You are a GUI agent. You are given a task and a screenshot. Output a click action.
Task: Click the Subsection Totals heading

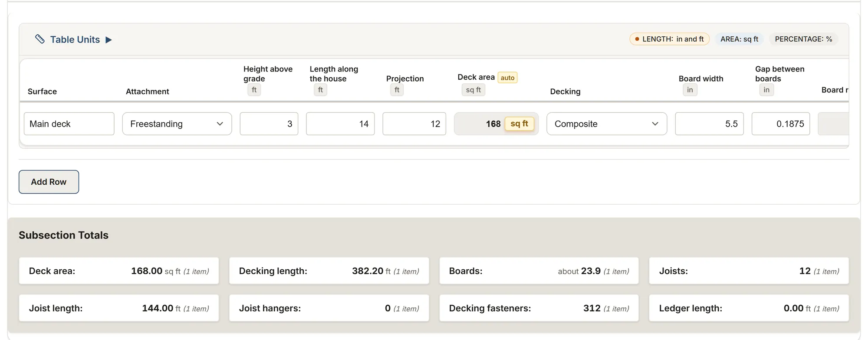coord(63,235)
